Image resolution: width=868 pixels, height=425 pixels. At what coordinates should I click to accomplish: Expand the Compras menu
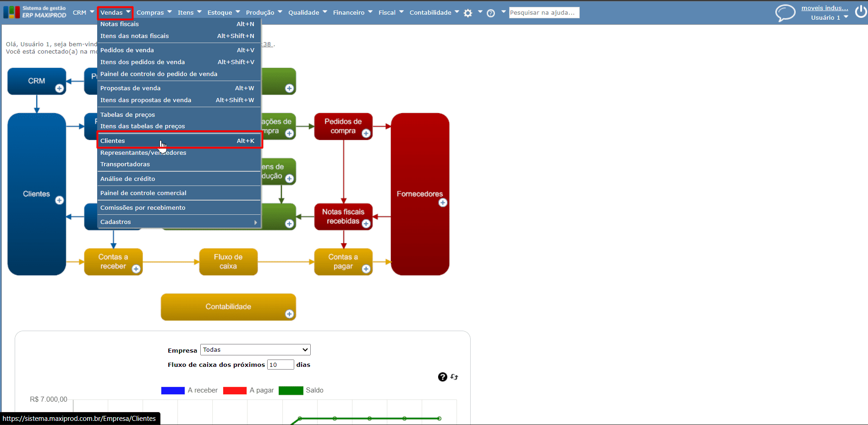pos(154,12)
